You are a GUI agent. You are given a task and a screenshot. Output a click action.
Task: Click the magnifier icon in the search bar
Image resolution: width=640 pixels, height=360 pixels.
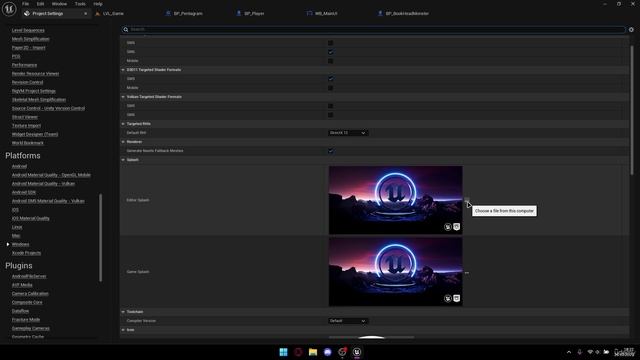pyautogui.click(x=126, y=29)
